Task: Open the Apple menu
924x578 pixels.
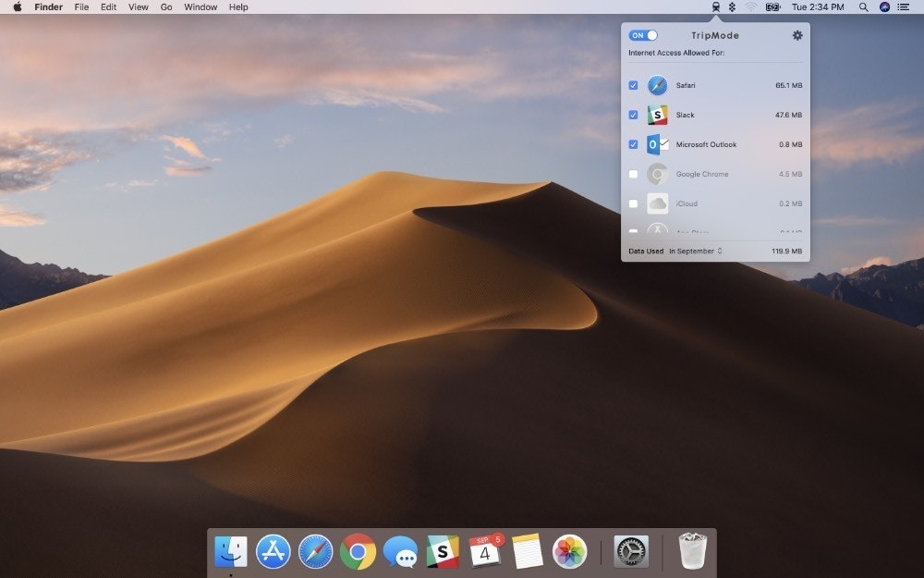Action: [x=17, y=6]
